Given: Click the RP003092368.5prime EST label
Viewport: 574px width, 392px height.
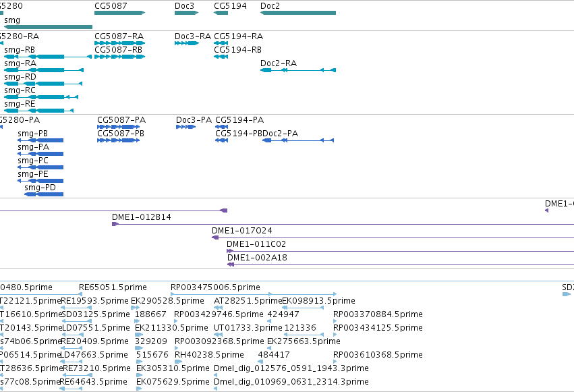Looking at the screenshot, I should click(x=219, y=341).
